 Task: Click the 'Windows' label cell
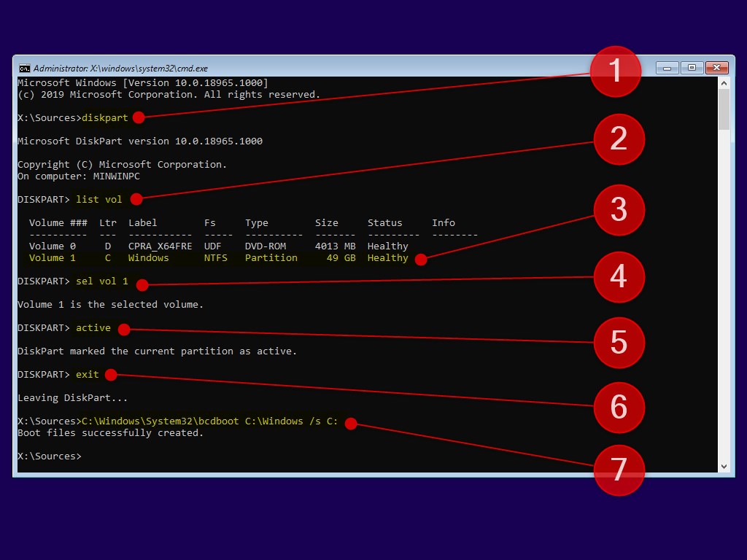149,257
